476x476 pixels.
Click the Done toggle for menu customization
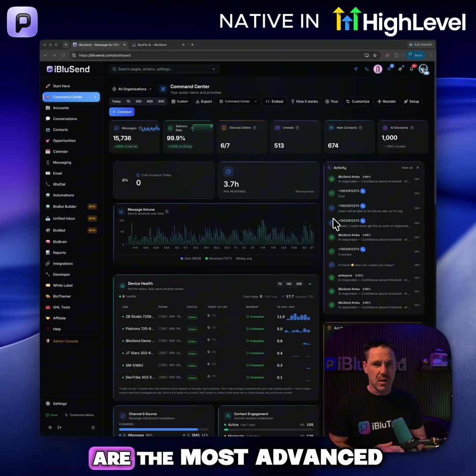(x=52, y=415)
